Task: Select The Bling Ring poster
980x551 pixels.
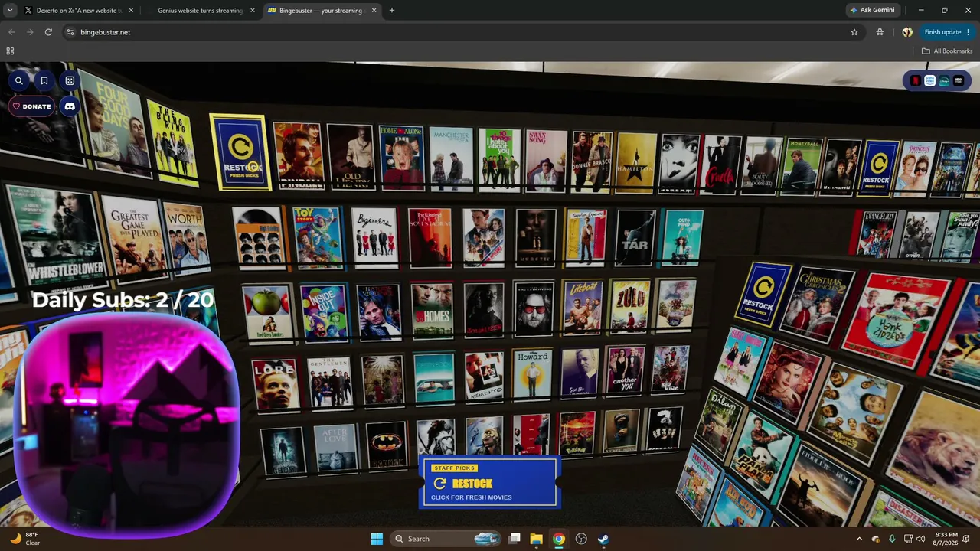Action: 171,142
